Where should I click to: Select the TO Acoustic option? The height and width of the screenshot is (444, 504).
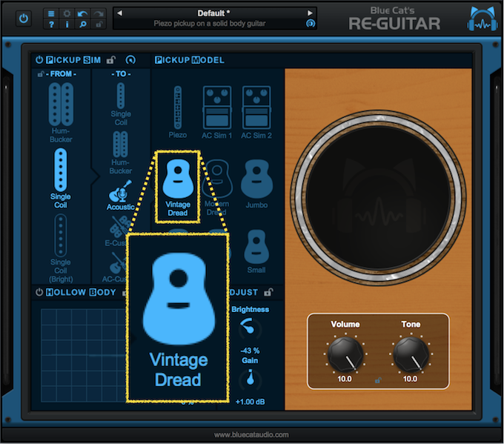pyautogui.click(x=121, y=195)
